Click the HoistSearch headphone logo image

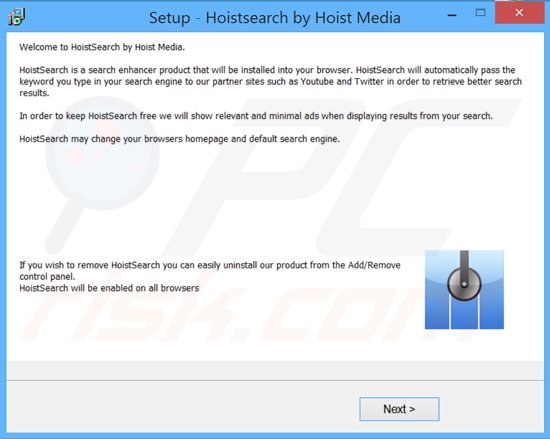464,290
